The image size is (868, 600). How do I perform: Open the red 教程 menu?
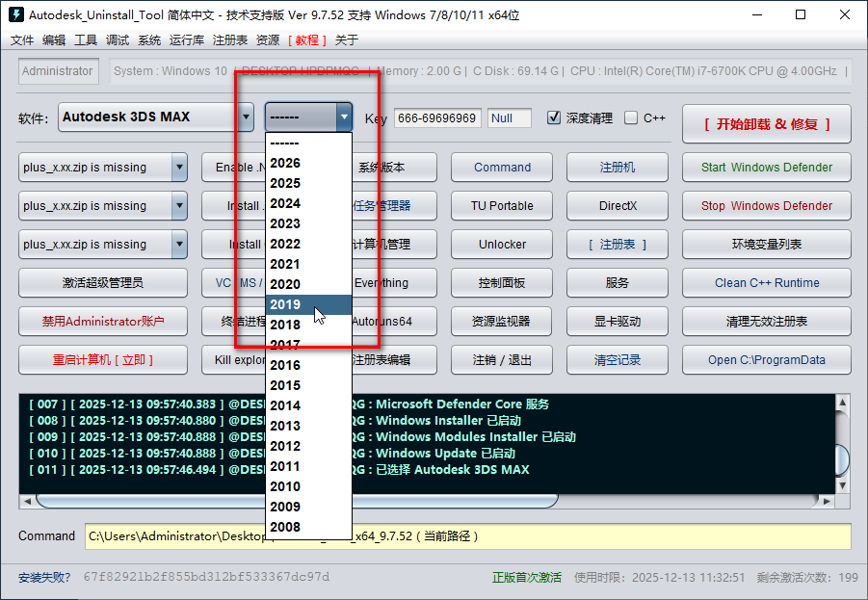(306, 39)
